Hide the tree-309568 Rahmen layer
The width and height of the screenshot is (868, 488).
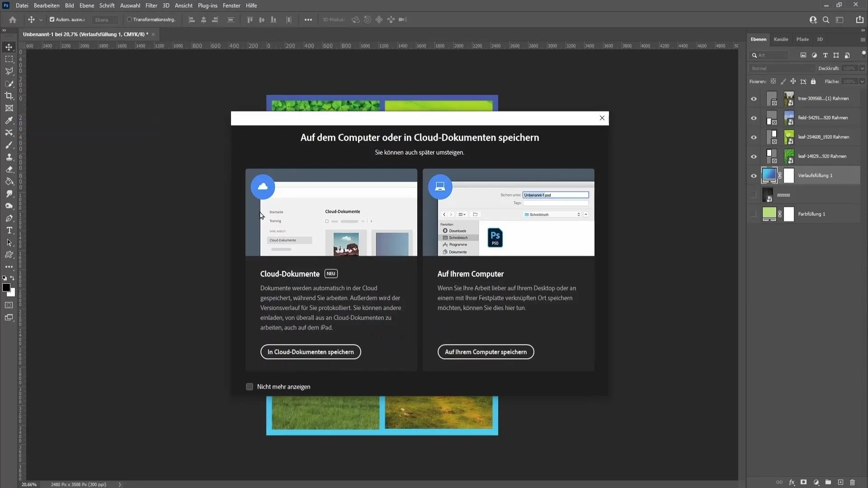tap(754, 99)
